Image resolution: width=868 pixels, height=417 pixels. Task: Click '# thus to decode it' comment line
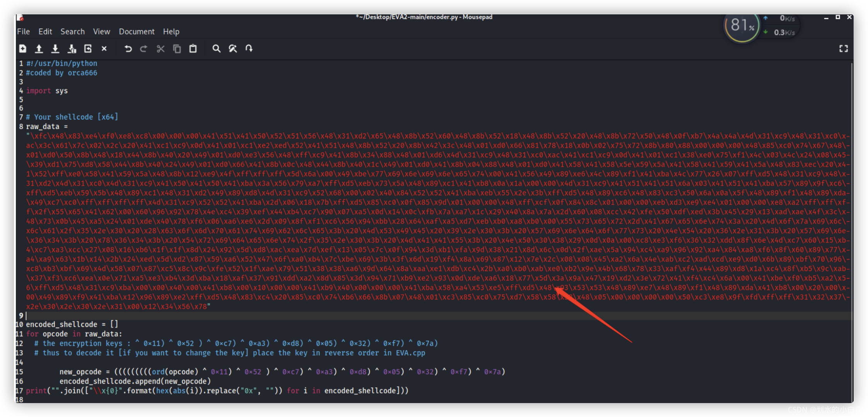click(229, 353)
